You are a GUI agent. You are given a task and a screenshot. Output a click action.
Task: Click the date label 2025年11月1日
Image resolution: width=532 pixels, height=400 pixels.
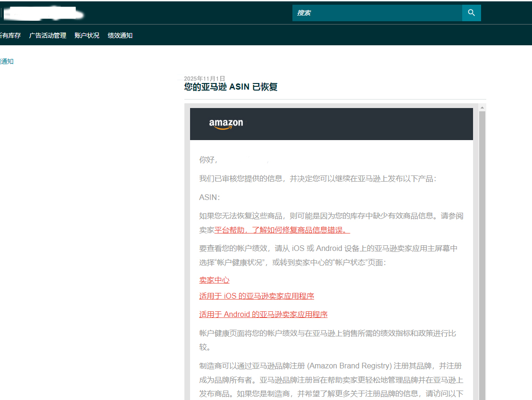click(x=204, y=78)
